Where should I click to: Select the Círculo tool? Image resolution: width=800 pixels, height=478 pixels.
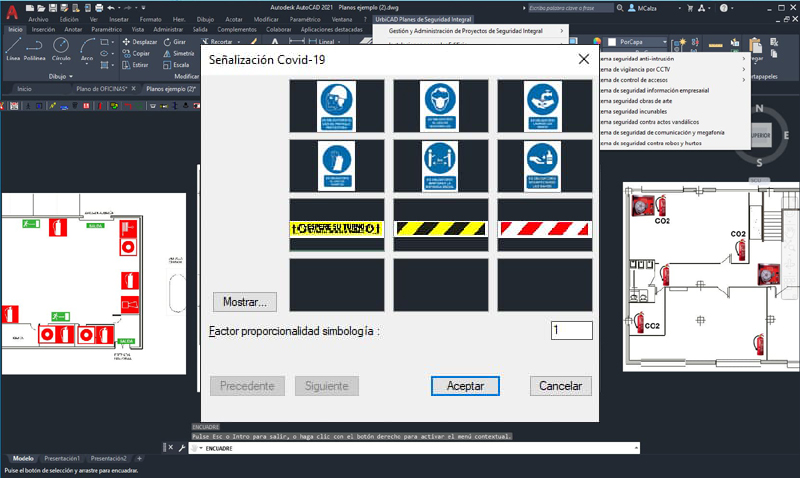click(x=61, y=49)
